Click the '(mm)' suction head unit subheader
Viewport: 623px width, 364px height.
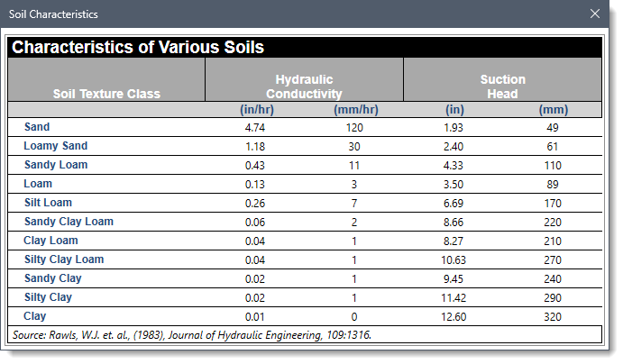553,110
